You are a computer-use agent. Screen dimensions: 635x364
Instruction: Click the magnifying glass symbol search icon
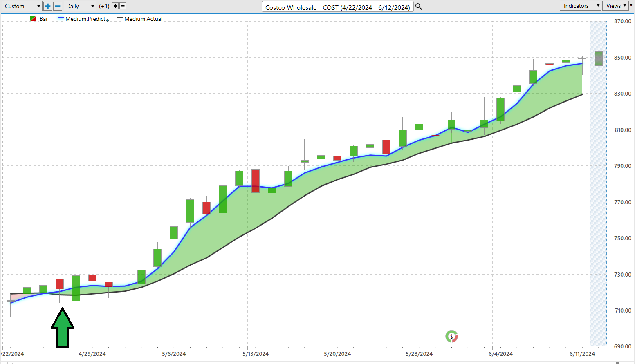click(419, 7)
